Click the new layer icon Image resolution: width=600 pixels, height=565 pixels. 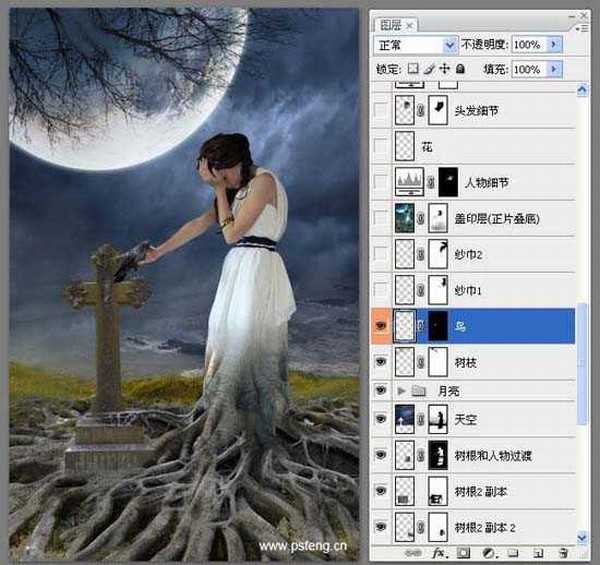(x=537, y=552)
